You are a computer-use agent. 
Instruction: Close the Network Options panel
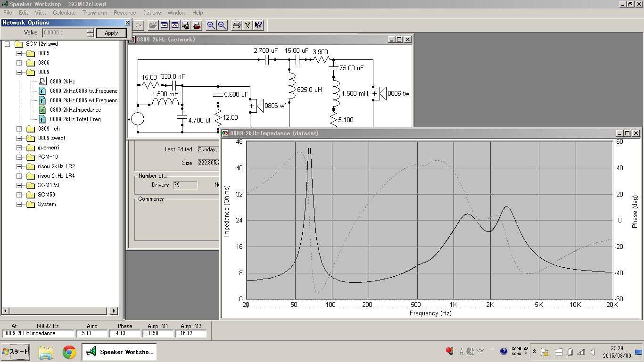127,23
